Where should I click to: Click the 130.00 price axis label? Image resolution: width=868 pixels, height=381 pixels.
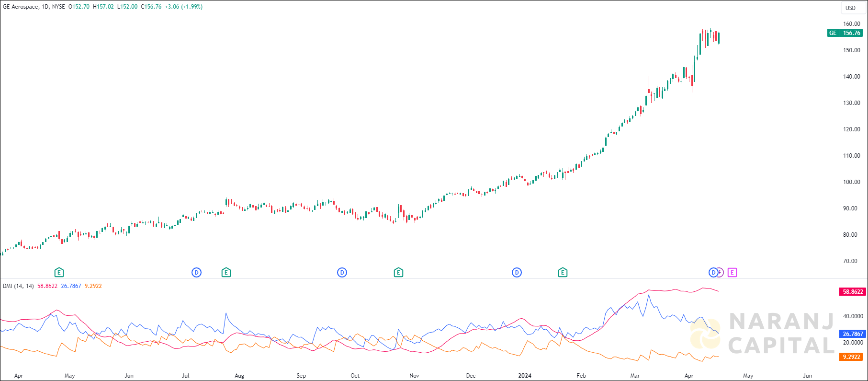tap(851, 103)
